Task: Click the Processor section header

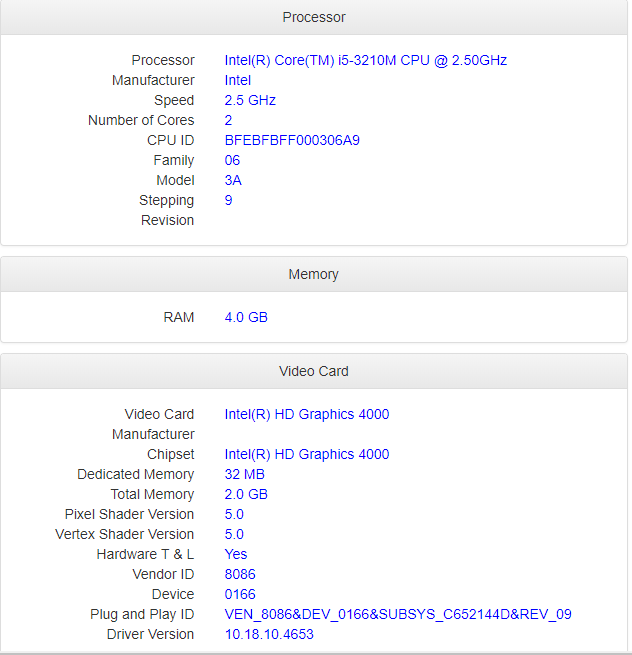Action: [x=314, y=17]
